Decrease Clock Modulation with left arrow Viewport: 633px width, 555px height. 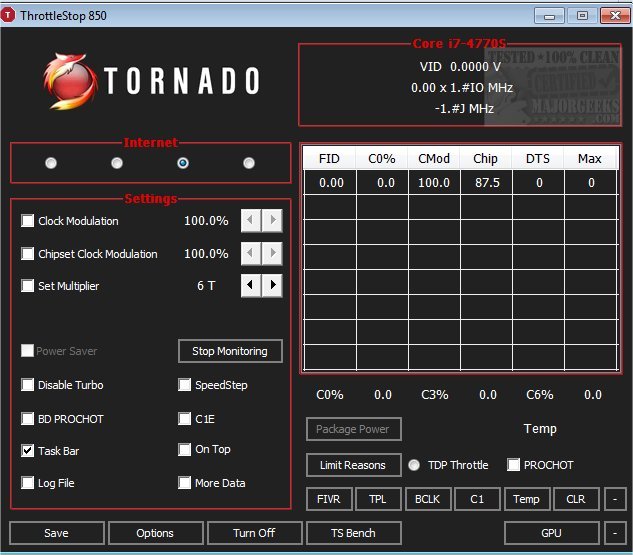(x=251, y=220)
